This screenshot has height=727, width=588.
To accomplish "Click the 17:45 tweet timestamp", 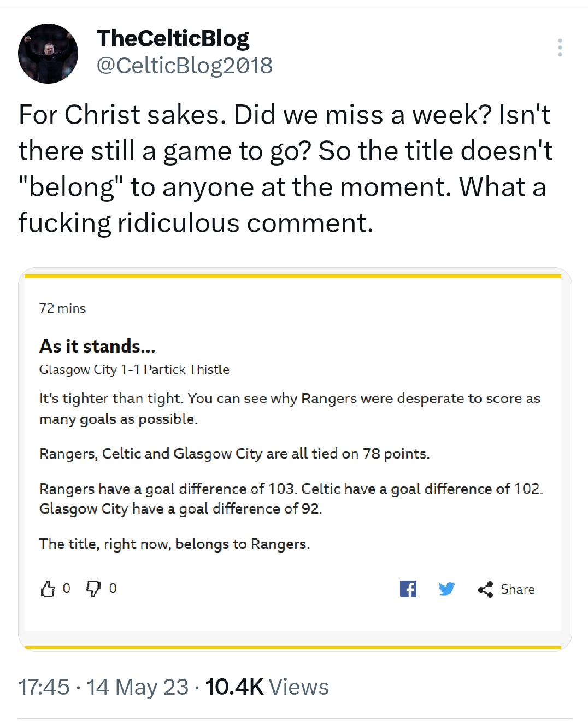I will tap(44, 687).
